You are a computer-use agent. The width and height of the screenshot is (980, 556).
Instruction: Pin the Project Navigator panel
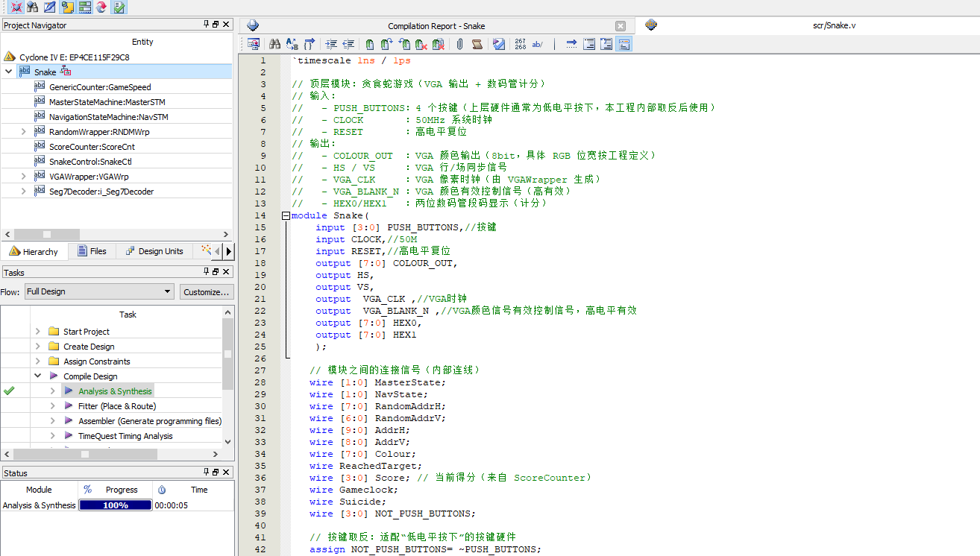click(x=207, y=25)
